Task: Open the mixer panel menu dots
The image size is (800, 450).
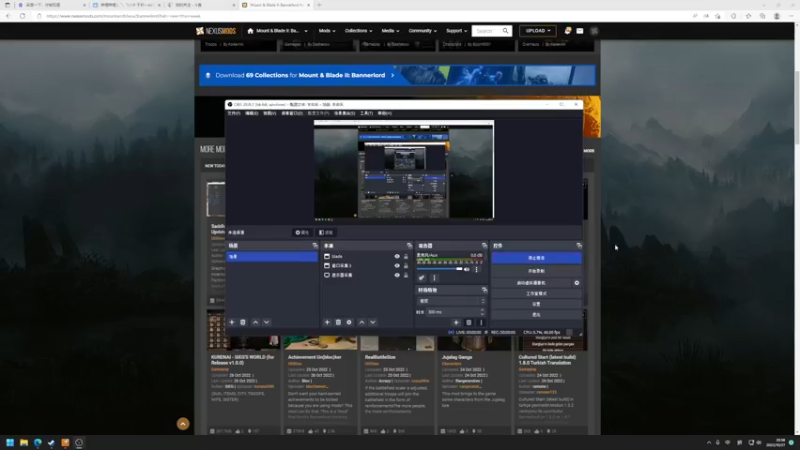Action: pos(434,278)
